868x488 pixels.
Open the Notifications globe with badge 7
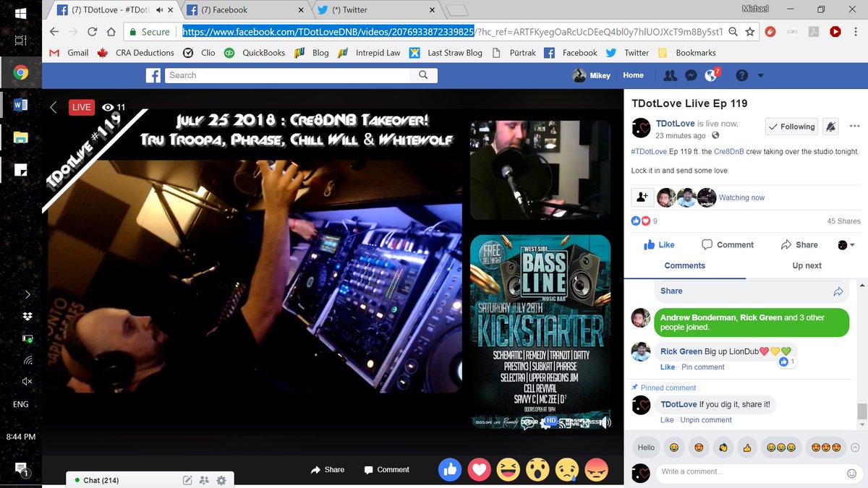click(x=711, y=75)
